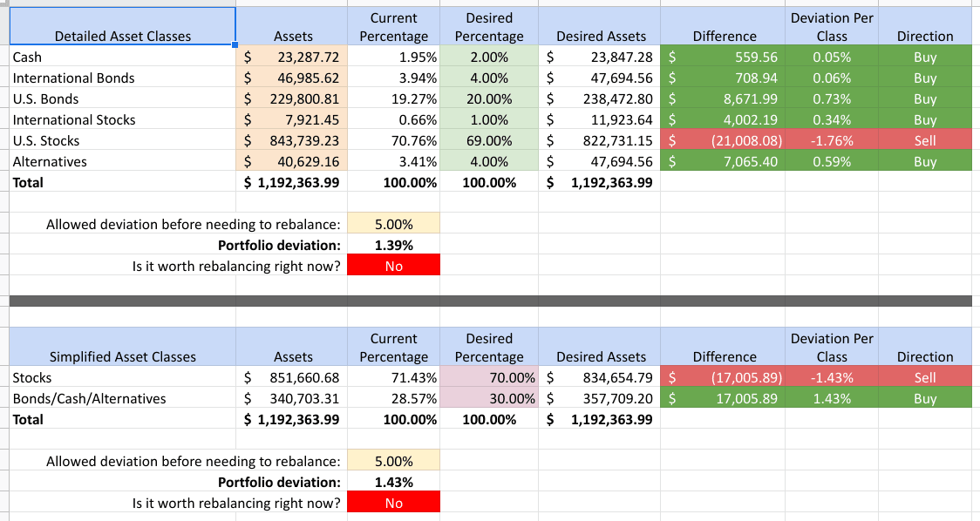Click the U.S. Bonds current percentage cell

(393, 98)
